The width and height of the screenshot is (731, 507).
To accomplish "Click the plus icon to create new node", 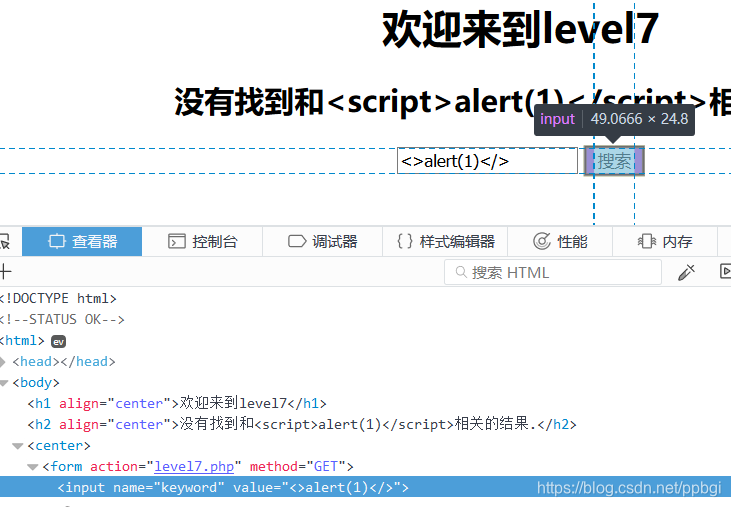I will 5,271.
